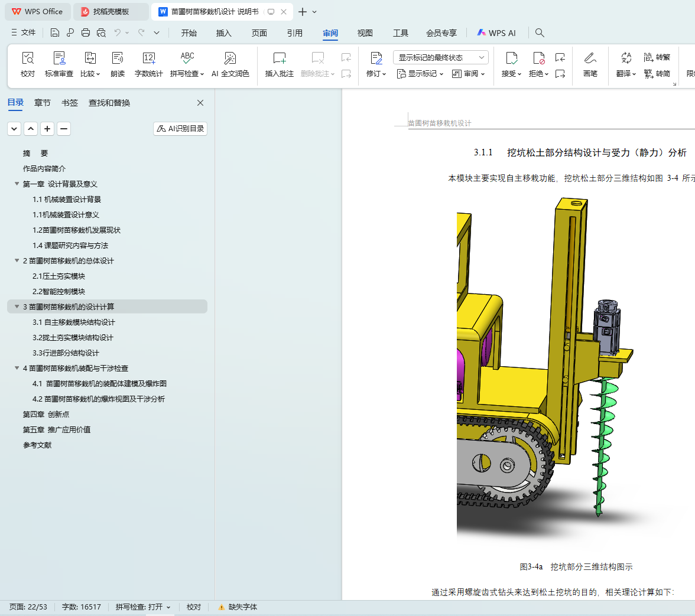Go to outline item 参考文献

[37, 445]
